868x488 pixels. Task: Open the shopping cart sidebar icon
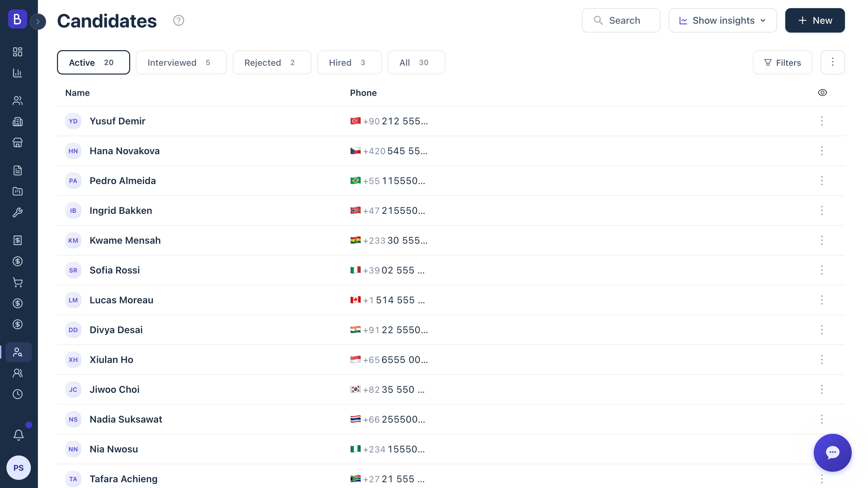pos(18,282)
